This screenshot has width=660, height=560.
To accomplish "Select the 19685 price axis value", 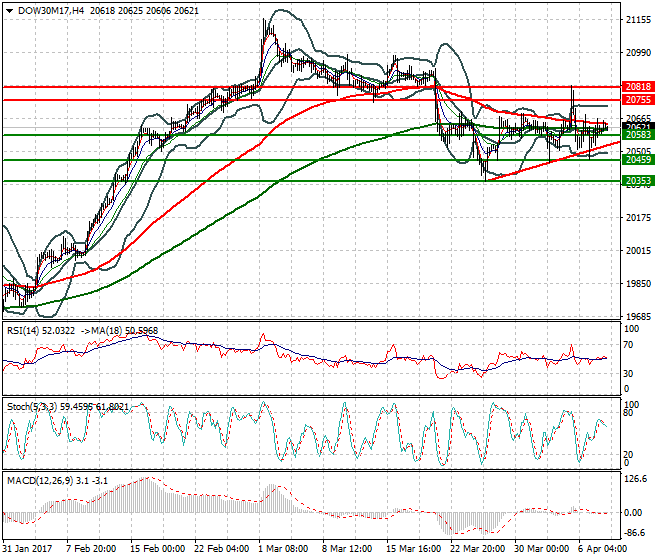I will [638, 317].
